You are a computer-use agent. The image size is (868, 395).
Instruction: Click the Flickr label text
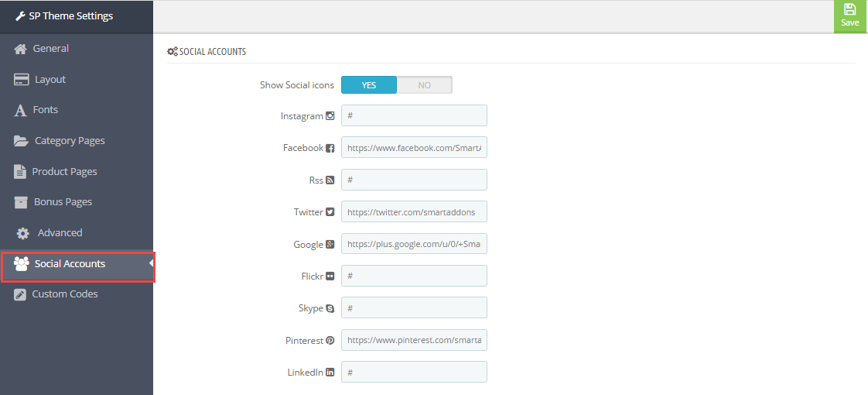tap(313, 276)
